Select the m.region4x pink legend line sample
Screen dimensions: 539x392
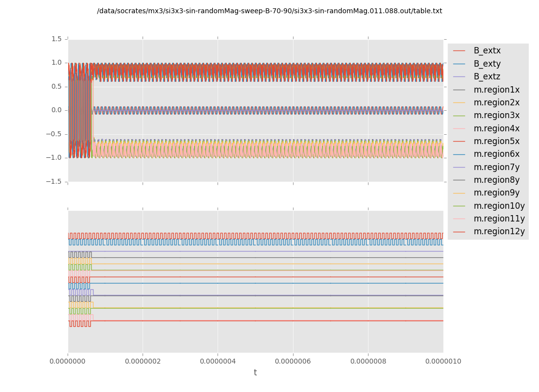(x=459, y=128)
